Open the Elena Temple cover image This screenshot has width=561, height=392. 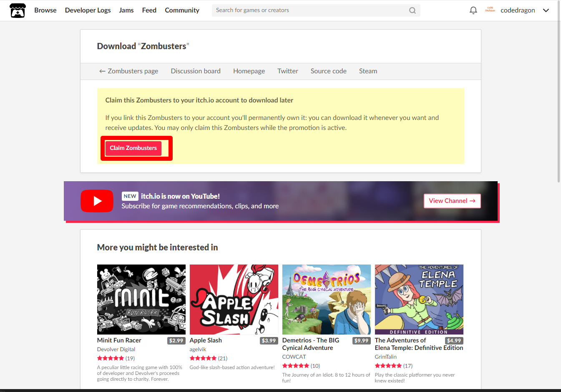[x=419, y=300]
